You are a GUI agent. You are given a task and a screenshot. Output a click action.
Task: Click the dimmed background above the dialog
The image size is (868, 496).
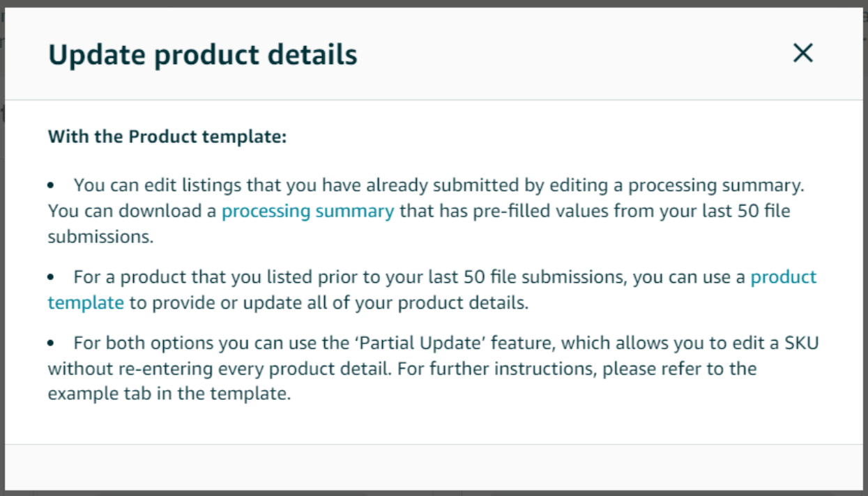[434, 3]
